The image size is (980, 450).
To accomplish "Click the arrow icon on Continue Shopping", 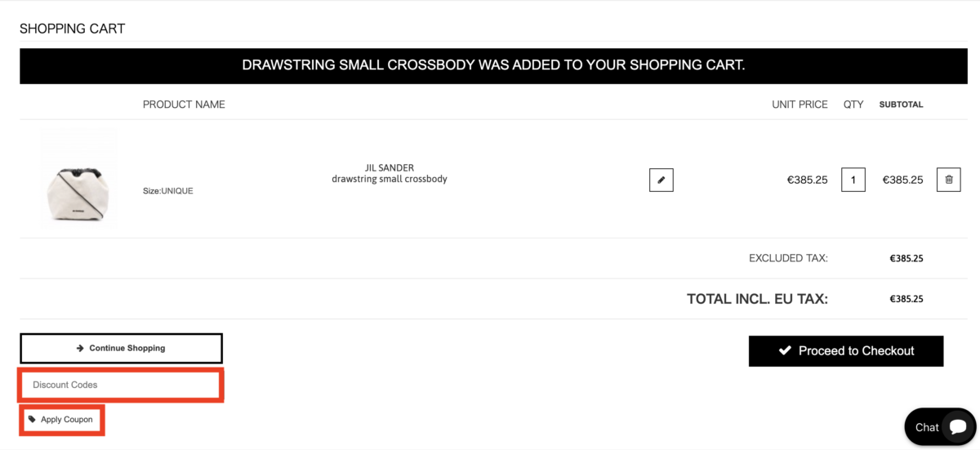I will 80,348.
